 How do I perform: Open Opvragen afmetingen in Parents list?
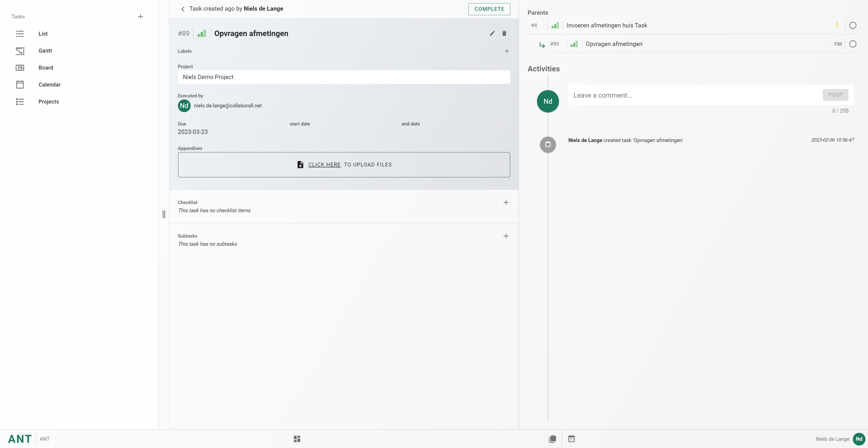pos(614,44)
